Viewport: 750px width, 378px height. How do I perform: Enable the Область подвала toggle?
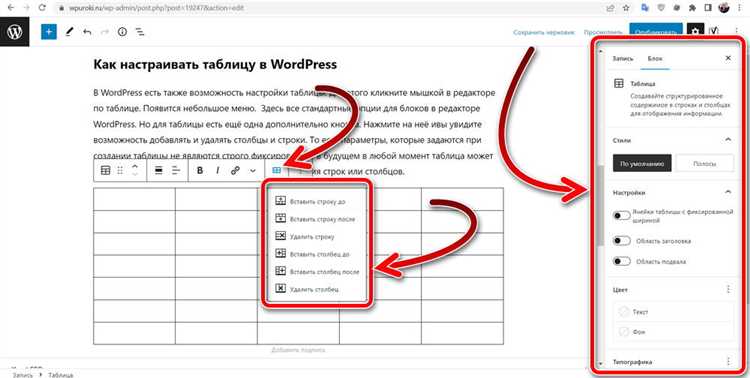622,261
